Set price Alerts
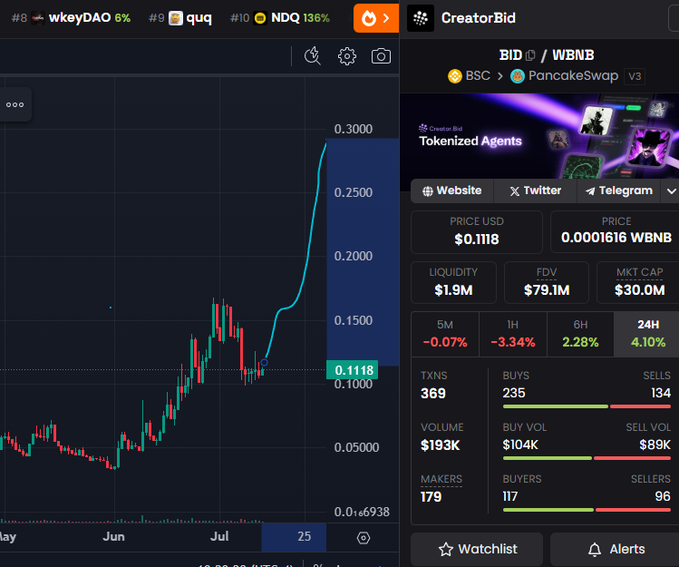The width and height of the screenshot is (679, 567). coord(614,549)
